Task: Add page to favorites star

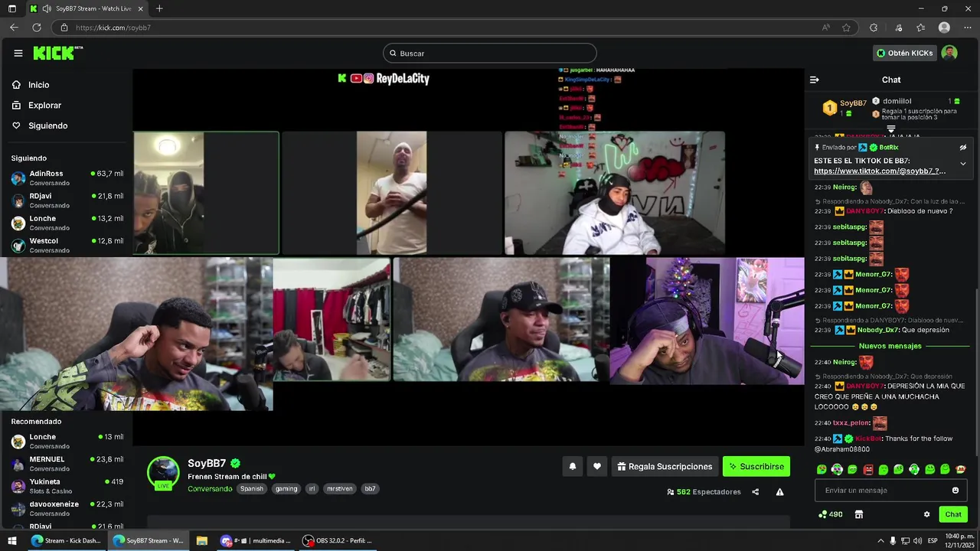Action: (846, 28)
